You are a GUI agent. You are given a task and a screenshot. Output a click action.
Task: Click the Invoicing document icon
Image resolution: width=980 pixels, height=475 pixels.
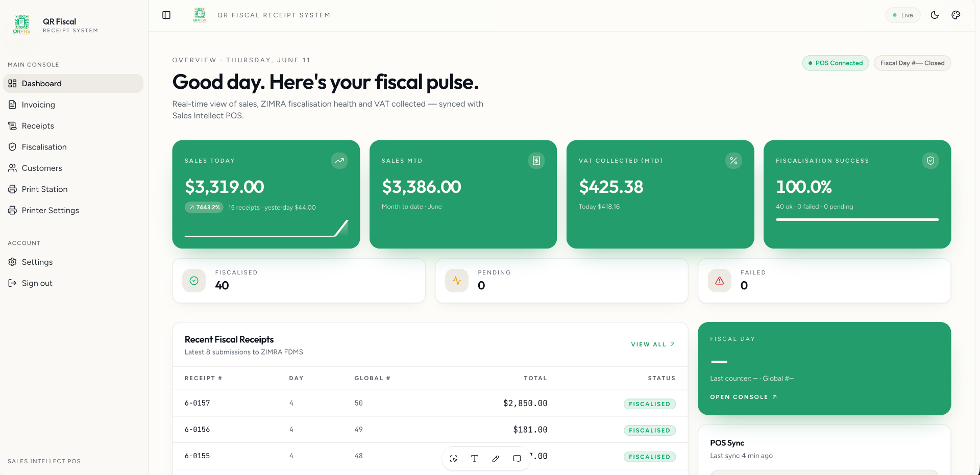pos(12,105)
